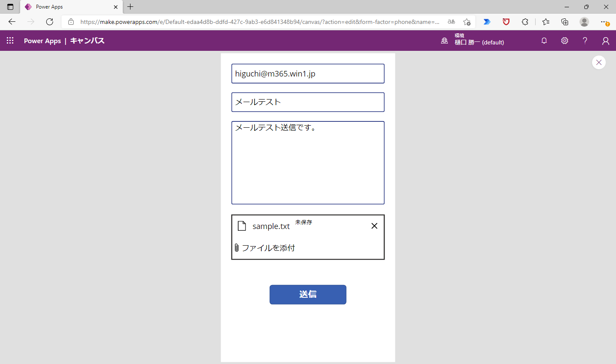This screenshot has width=616, height=364.
Task: Close the Power Apps browser tab
Action: point(115,7)
